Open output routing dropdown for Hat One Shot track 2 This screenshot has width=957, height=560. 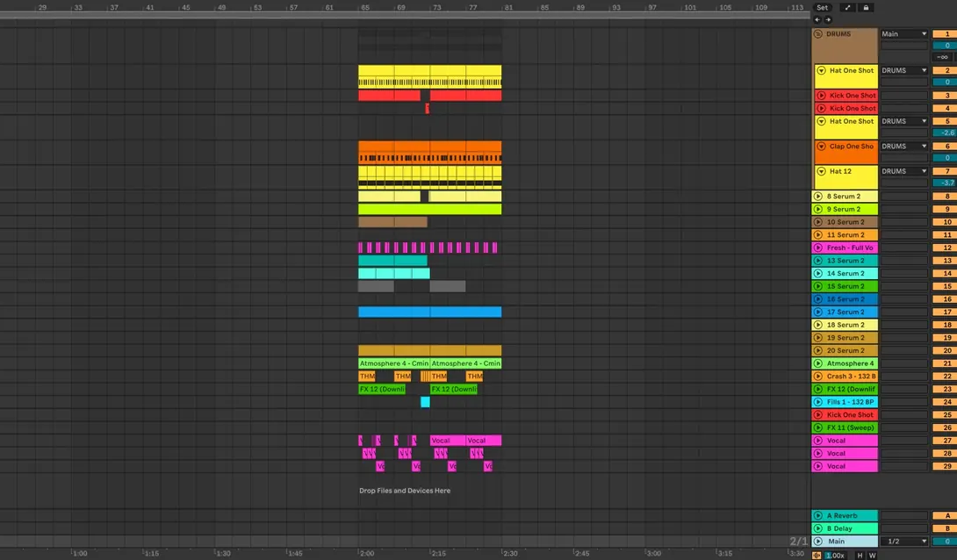904,71
